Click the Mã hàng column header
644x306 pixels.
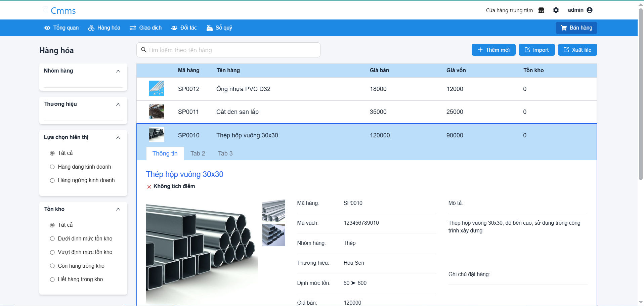point(188,71)
